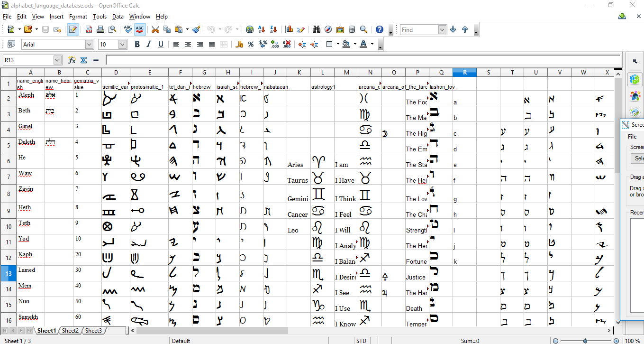
Task: Open the font name dropdown
Action: pyautogui.click(x=89, y=44)
